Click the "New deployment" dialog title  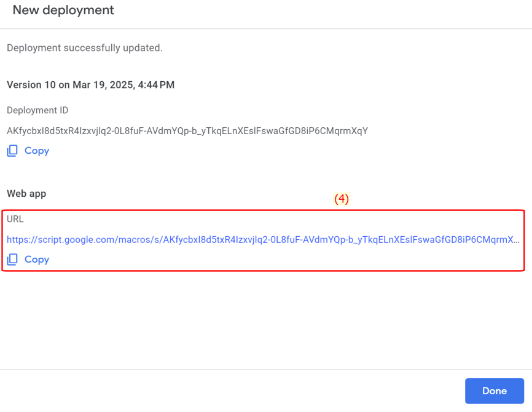pyautogui.click(x=63, y=10)
